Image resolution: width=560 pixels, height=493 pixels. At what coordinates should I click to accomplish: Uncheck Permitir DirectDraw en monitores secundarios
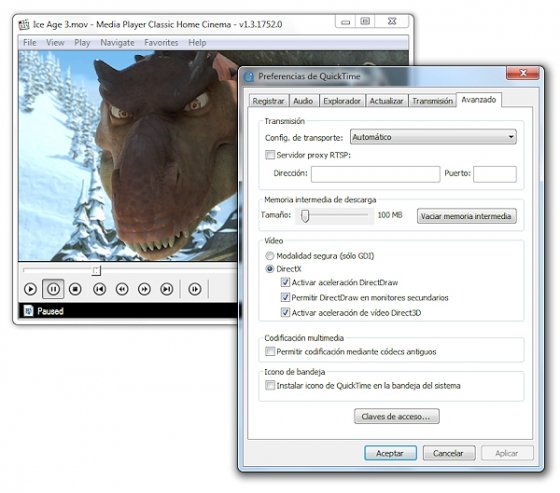tap(285, 297)
